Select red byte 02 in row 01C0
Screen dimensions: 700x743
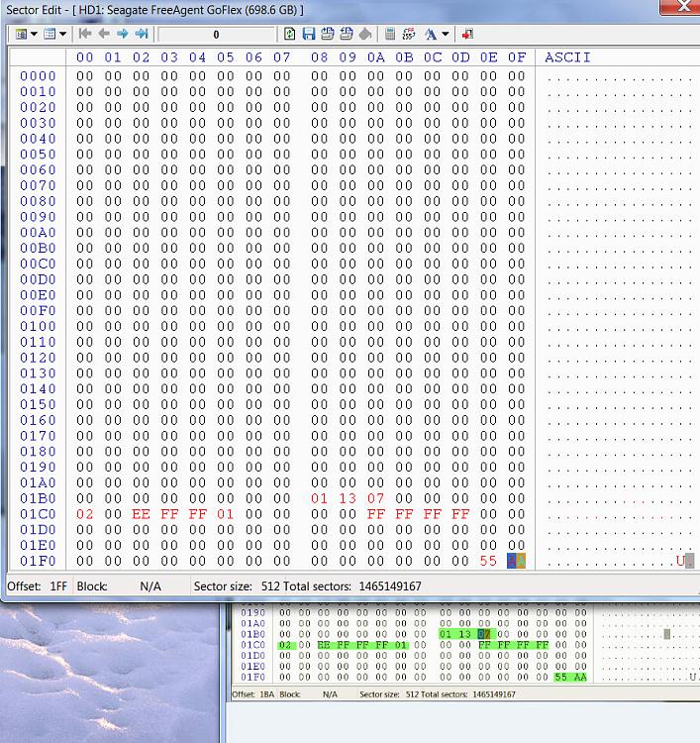[x=85, y=514]
